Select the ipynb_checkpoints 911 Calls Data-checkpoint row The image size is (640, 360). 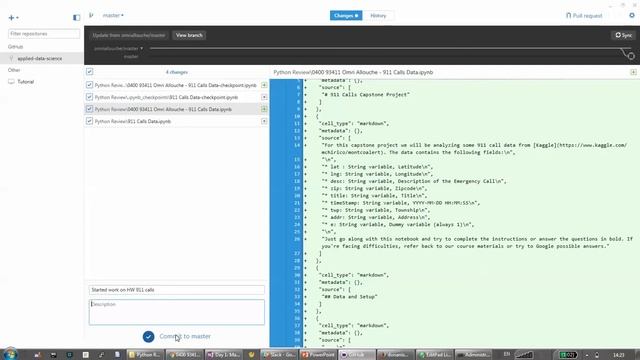(176, 97)
